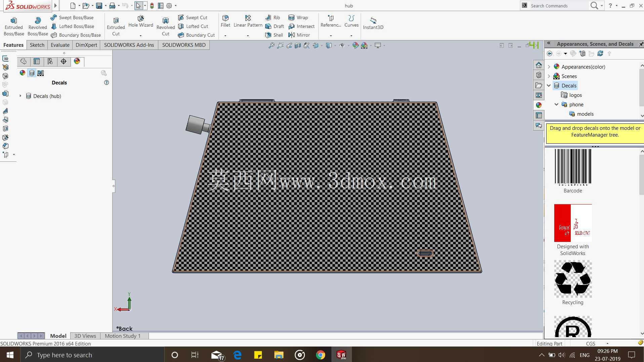
Task: Select the Intersect tool
Action: 301,26
